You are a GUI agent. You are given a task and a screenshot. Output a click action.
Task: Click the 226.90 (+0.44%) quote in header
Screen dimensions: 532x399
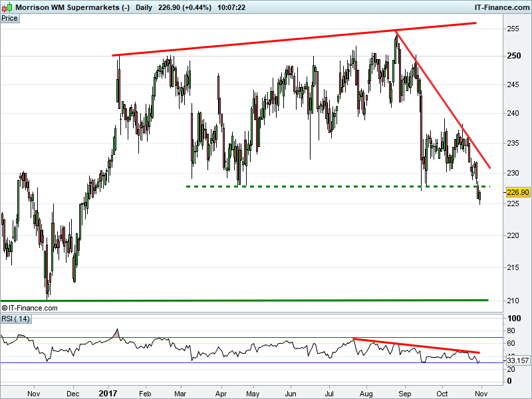pos(185,7)
